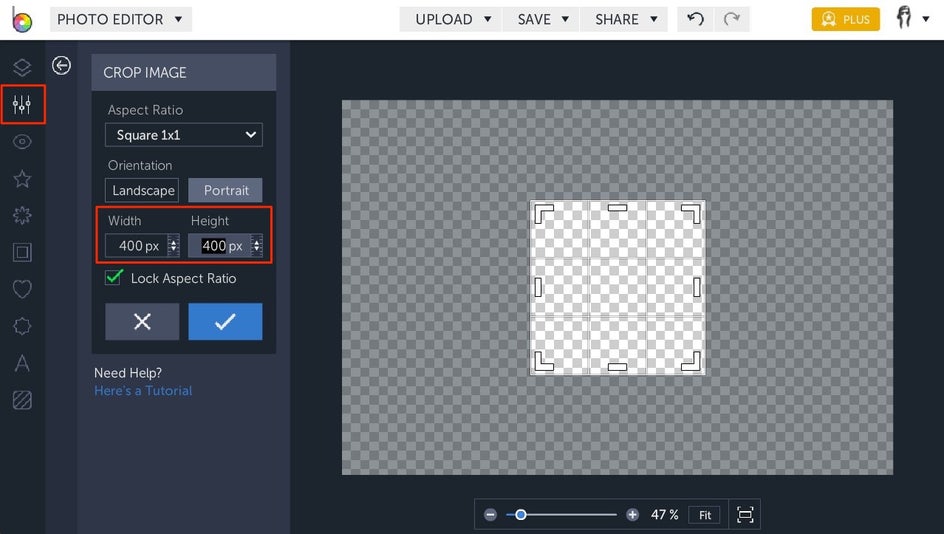This screenshot has height=534, width=944.
Task: Uncheck the Lock Aspect Ratio checkbox
Action: pyautogui.click(x=114, y=277)
